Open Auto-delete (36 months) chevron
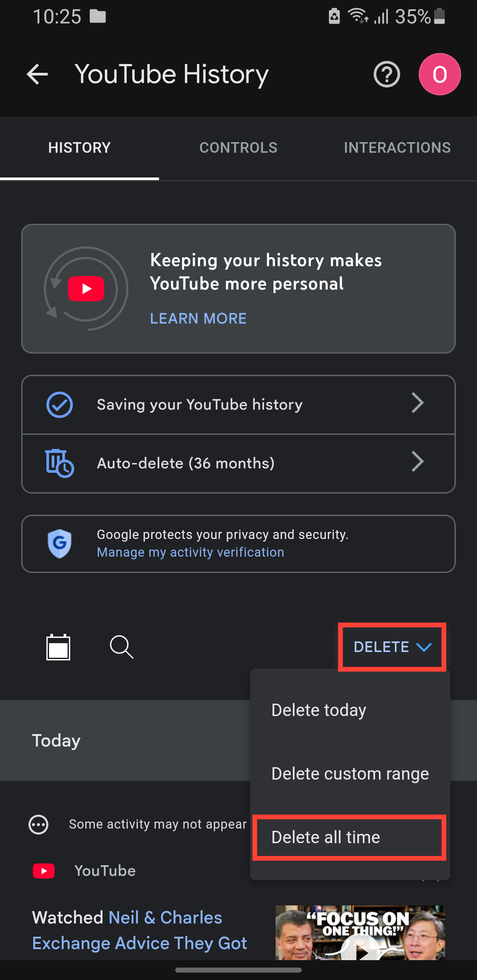 (417, 462)
